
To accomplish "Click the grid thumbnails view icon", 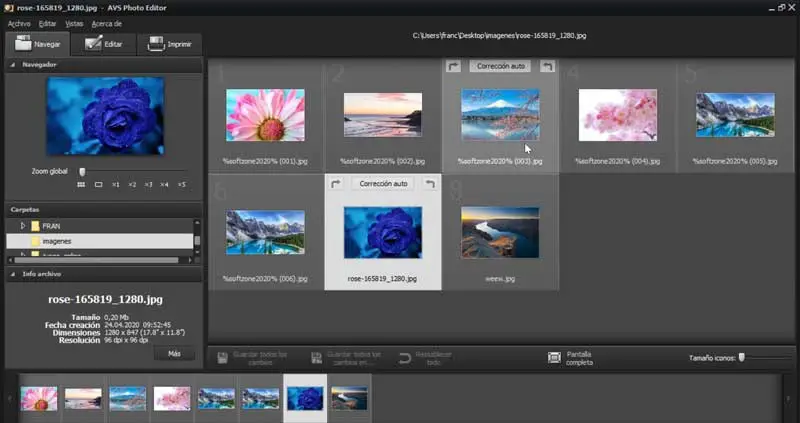I will [81, 185].
